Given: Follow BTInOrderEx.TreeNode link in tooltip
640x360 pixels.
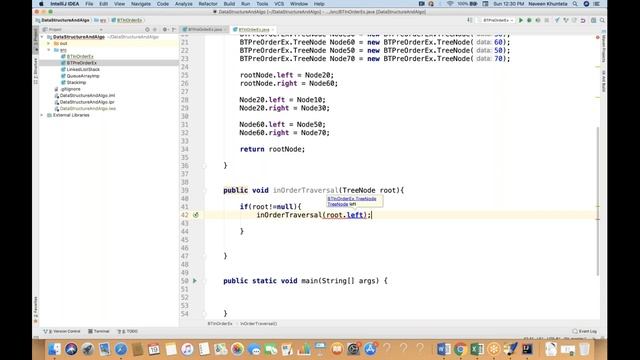Looking at the screenshot, I should pyautogui.click(x=352, y=199).
